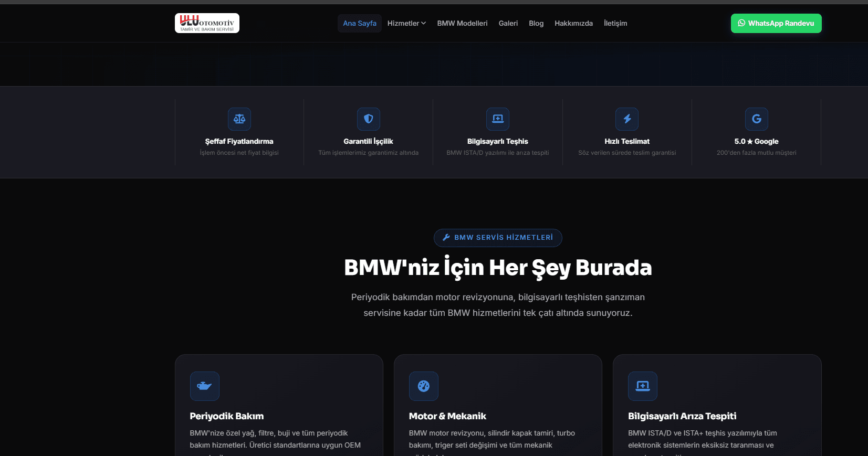Open the Blog nav link
Image resolution: width=868 pixels, height=456 pixels.
(536, 23)
